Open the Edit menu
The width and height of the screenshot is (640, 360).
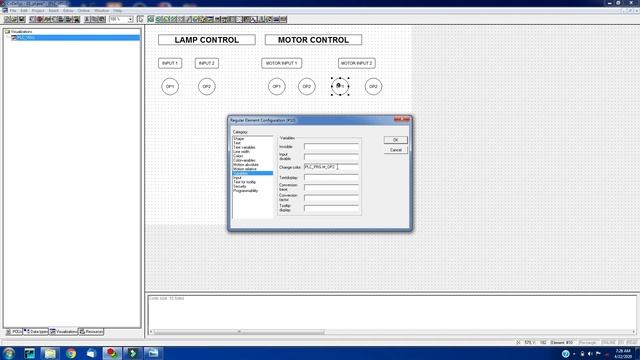click(24, 11)
